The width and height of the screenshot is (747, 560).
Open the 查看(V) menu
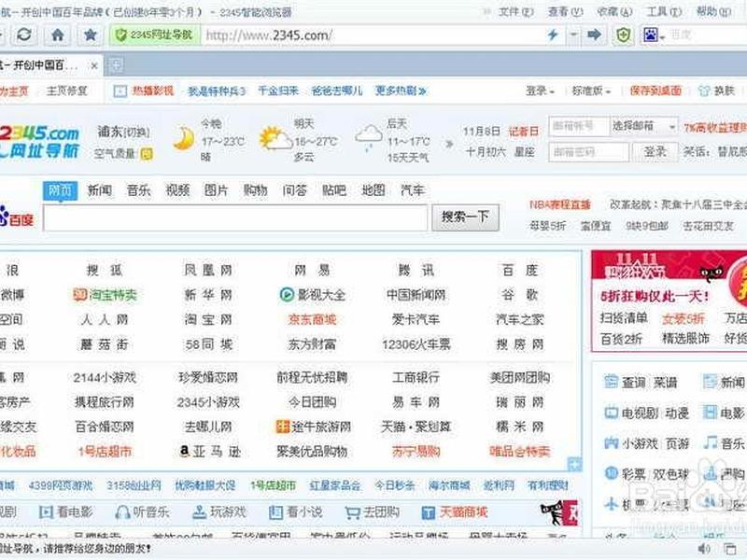tap(566, 12)
